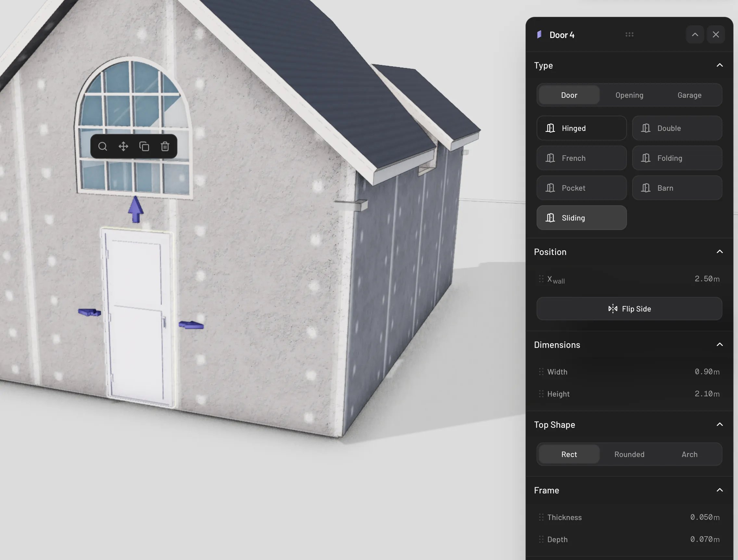738x560 pixels.
Task: Click the zoom magnifier icon in floating toolbar
Action: 102,146
